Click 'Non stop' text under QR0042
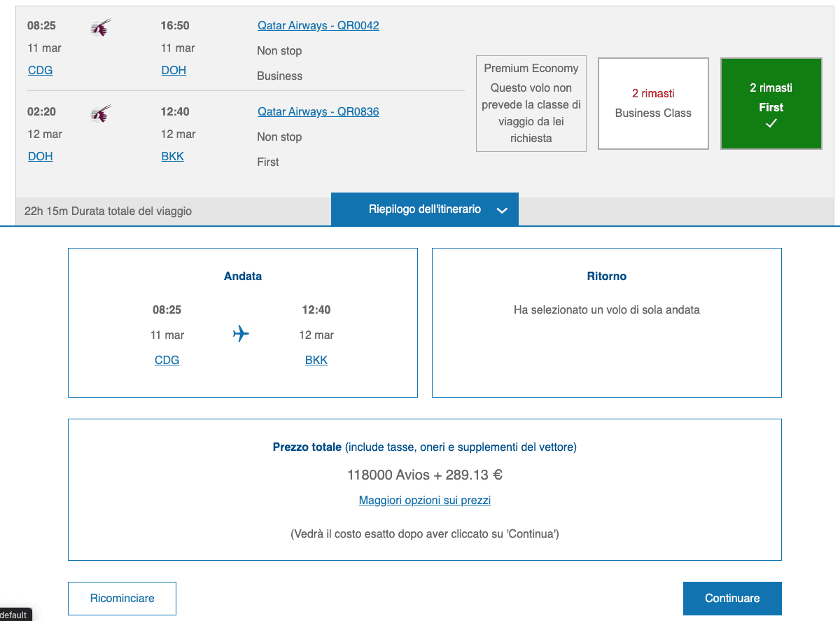The height and width of the screenshot is (621, 840). point(279,50)
